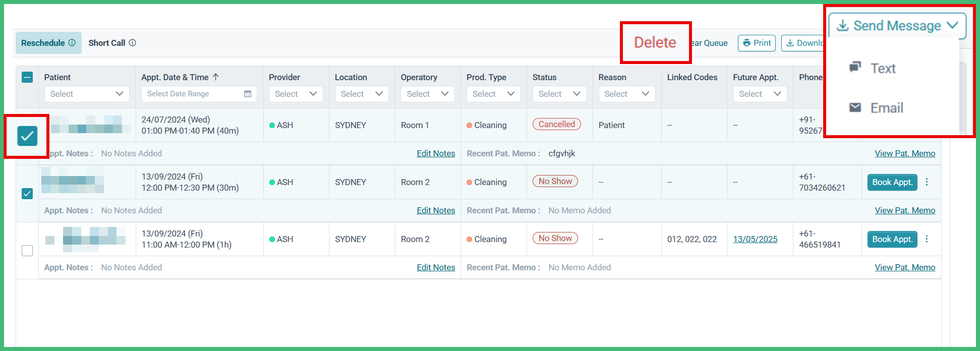Expand the Status filter dropdown
This screenshot has height=351, width=980.
[x=560, y=94]
